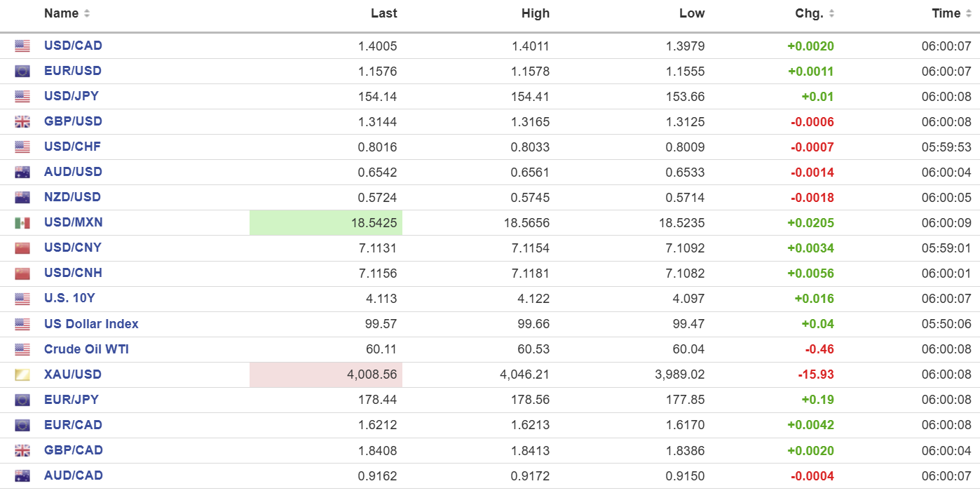This screenshot has width=980, height=493.
Task: Click the US flag icon beside USD/CAD
Action: (22, 46)
